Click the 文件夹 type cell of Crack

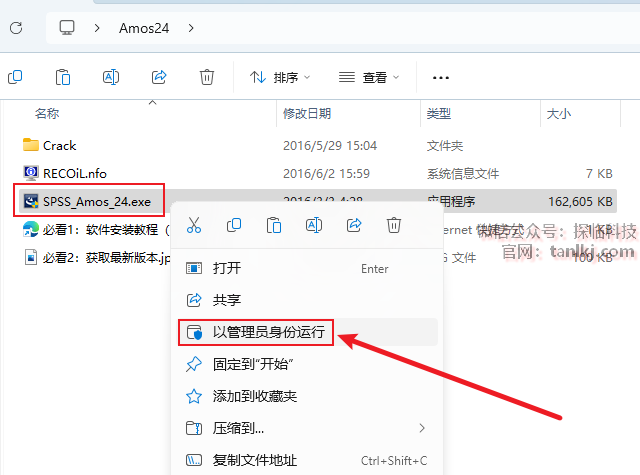(x=445, y=146)
